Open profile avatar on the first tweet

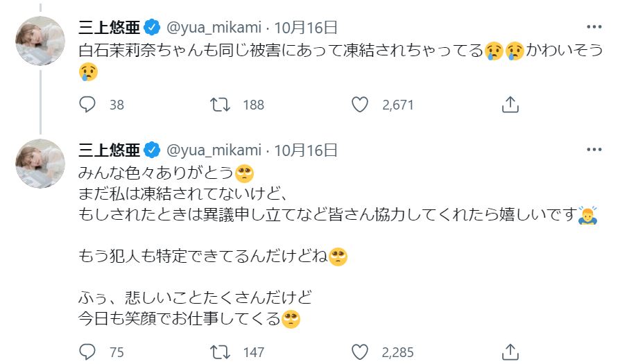pos(40,41)
